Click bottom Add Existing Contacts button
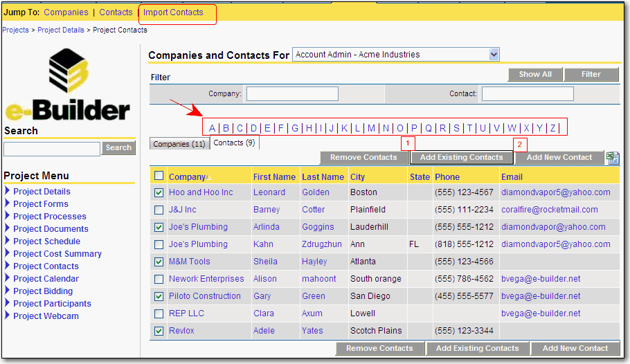Screen dimensions: 630x364 (x=477, y=348)
